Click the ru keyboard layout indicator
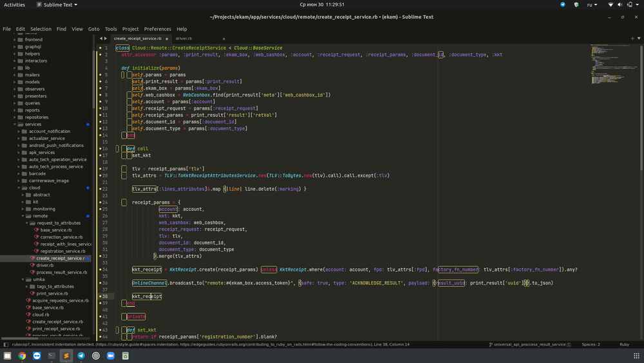Screen dimensions: 644x363 click(x=591, y=5)
